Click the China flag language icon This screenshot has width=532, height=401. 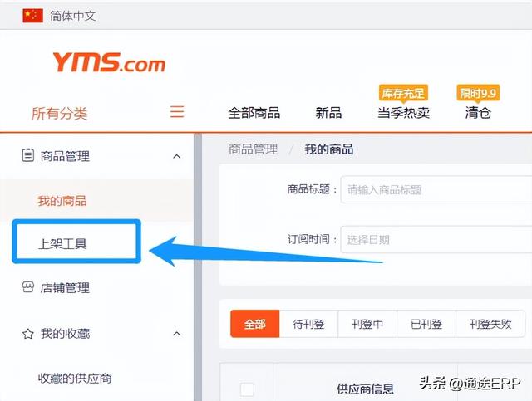pyautogui.click(x=33, y=16)
